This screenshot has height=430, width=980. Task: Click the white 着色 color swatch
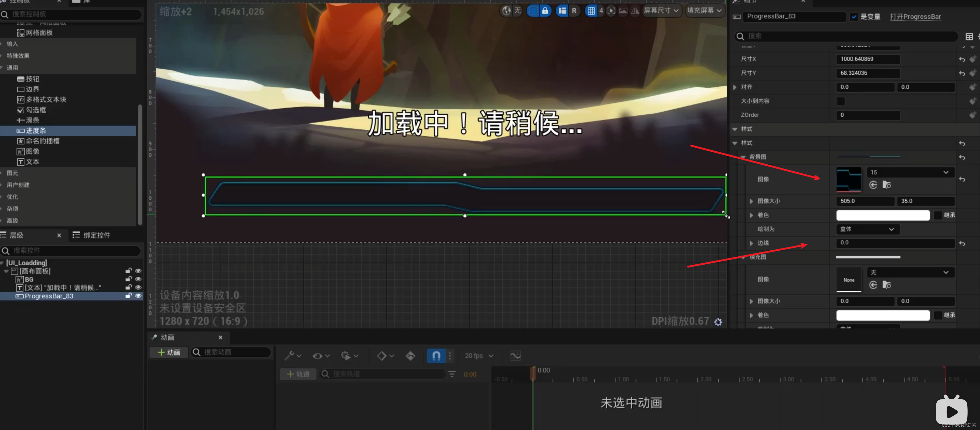click(x=883, y=215)
